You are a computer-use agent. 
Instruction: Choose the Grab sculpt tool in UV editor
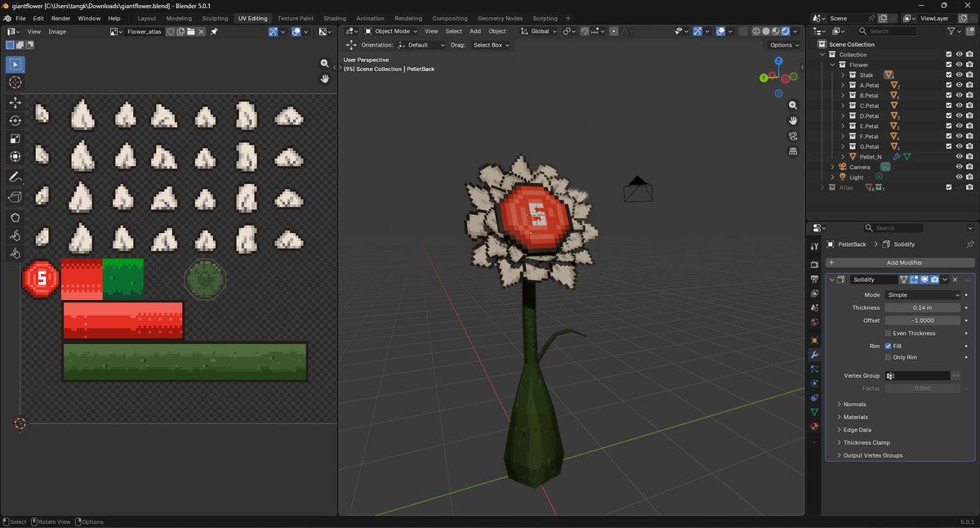point(16,217)
